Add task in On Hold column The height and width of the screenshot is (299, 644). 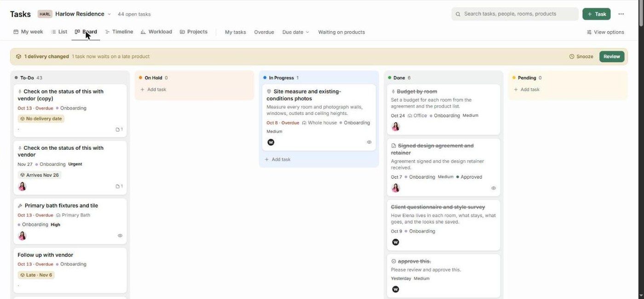[154, 90]
